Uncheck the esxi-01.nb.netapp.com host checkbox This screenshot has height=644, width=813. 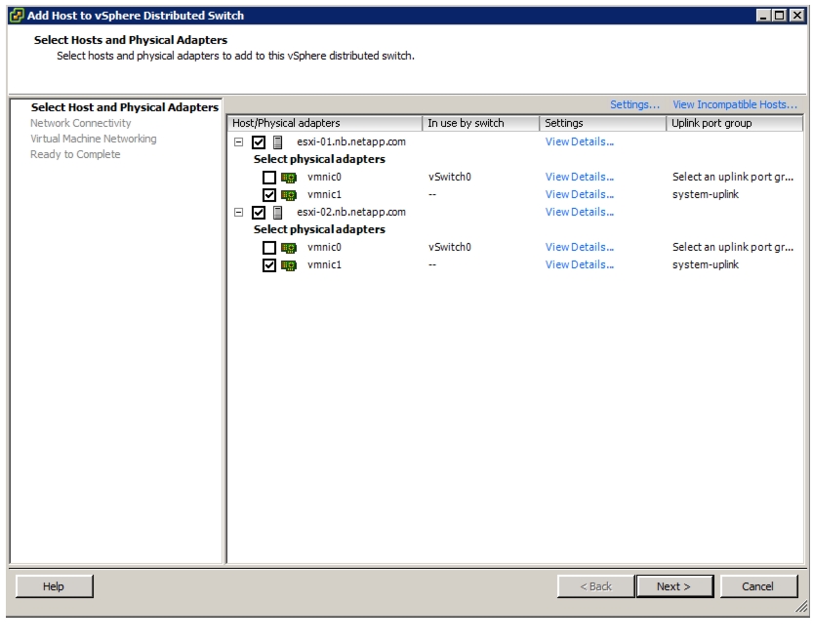point(259,142)
